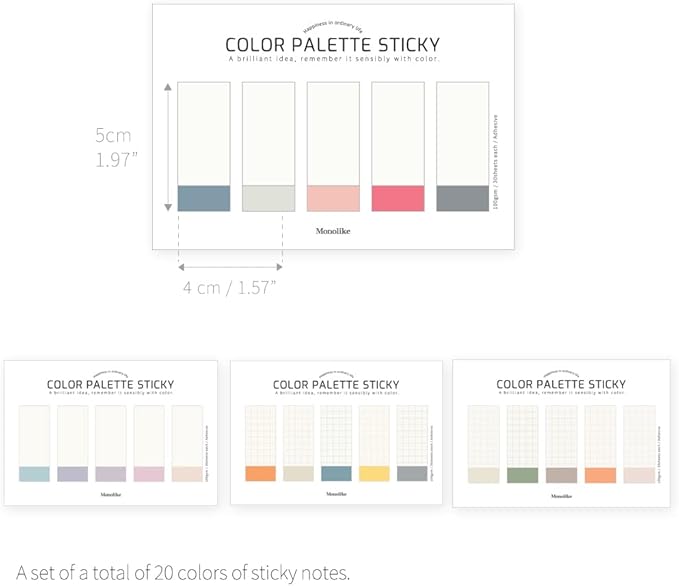Click the yellow swatch on the middle small card
This screenshot has width=679, height=586.
pos(374,473)
